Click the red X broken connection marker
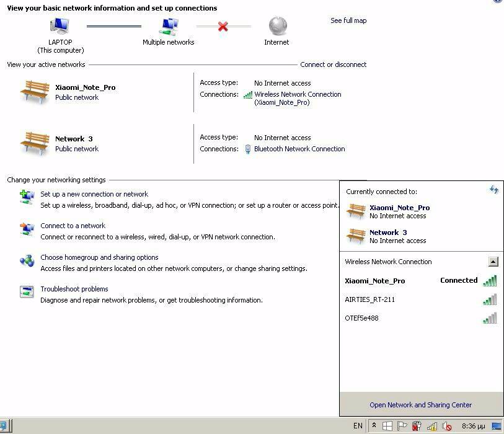This screenshot has width=504, height=434. [223, 27]
